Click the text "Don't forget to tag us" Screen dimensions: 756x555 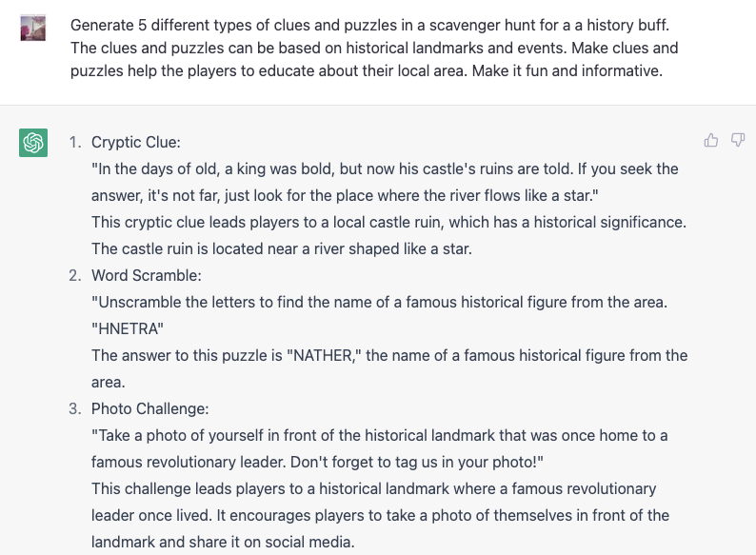pos(417,462)
